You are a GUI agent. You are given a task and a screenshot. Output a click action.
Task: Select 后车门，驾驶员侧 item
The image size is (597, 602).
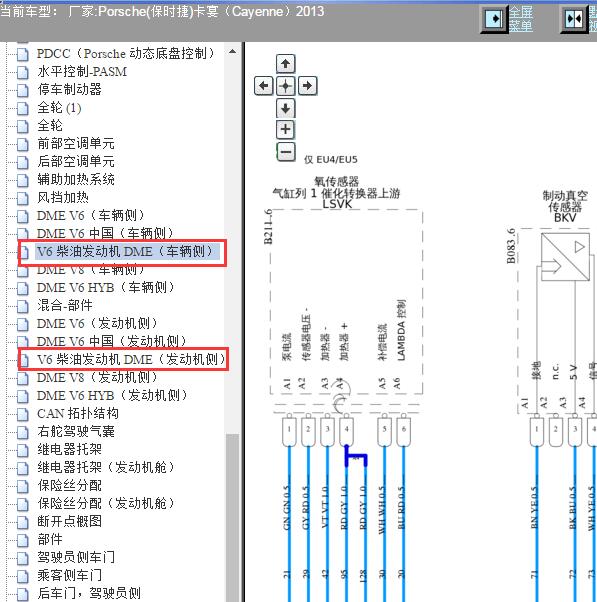click(x=89, y=594)
